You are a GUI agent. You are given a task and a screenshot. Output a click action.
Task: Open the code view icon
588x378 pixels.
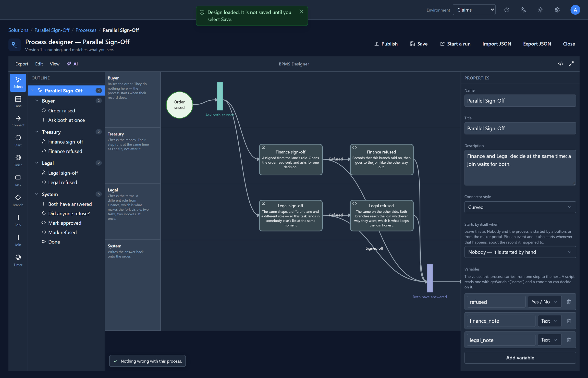tap(561, 64)
